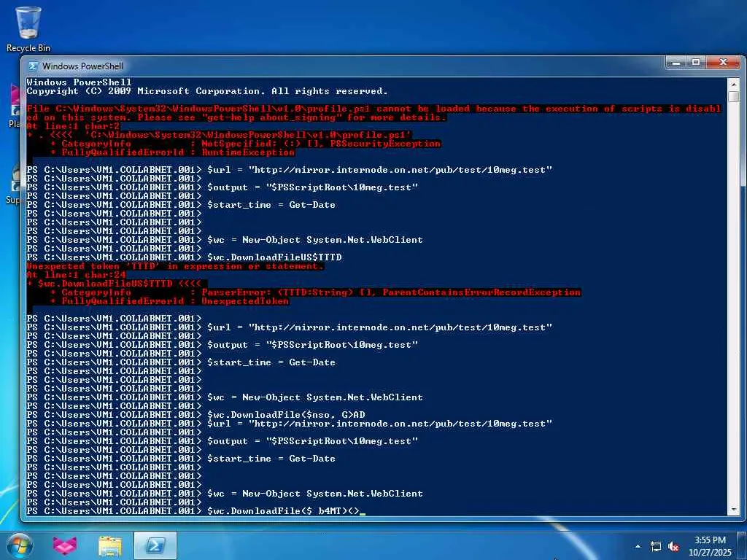Click the console scrollbar down arrow

pos(734,510)
